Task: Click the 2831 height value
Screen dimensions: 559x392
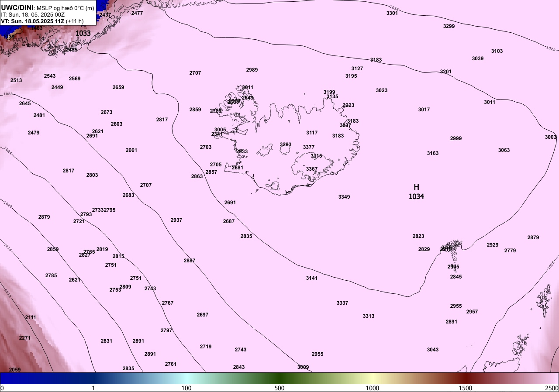Action: click(107, 341)
